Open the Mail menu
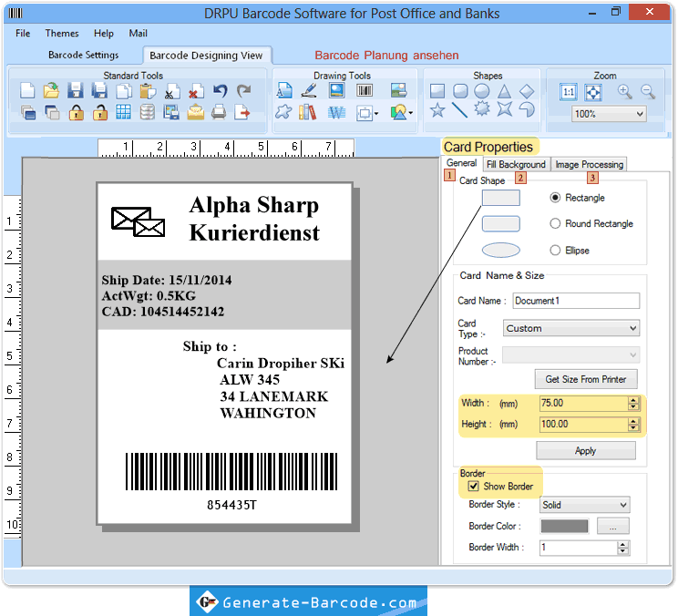This screenshot has width=678, height=616. [x=138, y=34]
